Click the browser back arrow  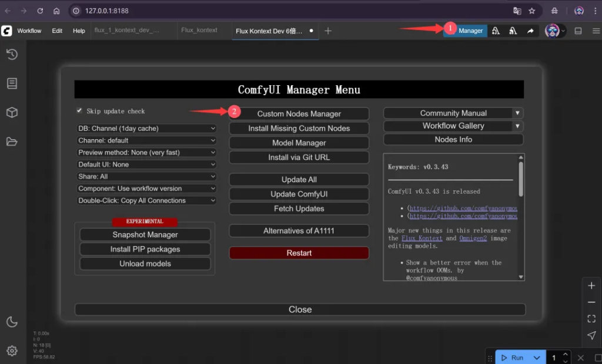pos(7,11)
